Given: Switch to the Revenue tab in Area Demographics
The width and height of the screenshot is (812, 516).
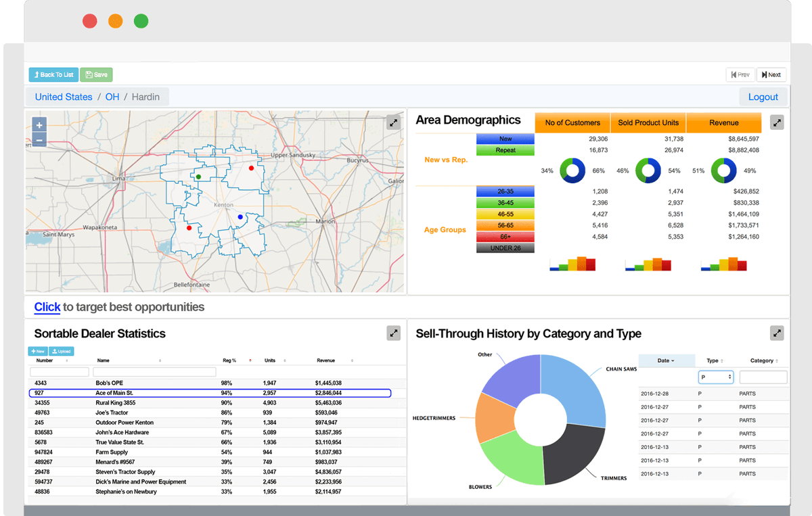Looking at the screenshot, I should pos(723,122).
